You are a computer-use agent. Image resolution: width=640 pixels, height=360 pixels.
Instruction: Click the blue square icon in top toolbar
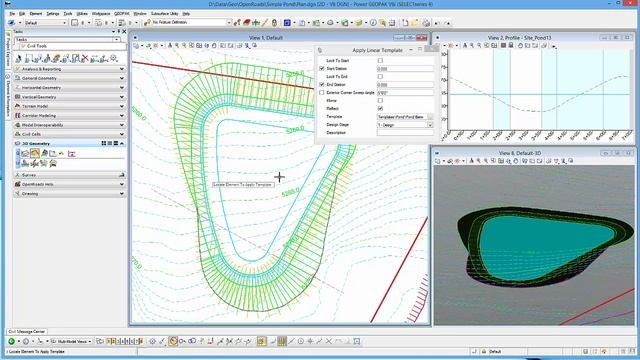[287, 23]
